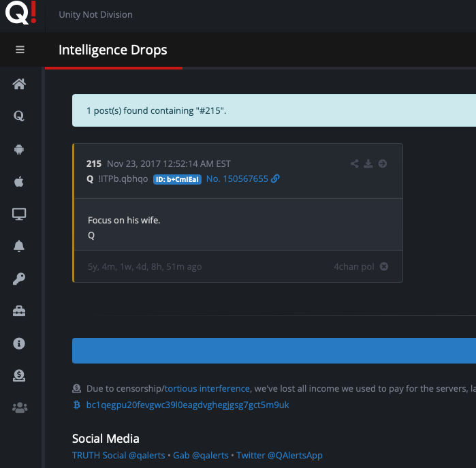The image size is (476, 468).
Task: Open Gab @qalerts link
Action: tap(201, 455)
